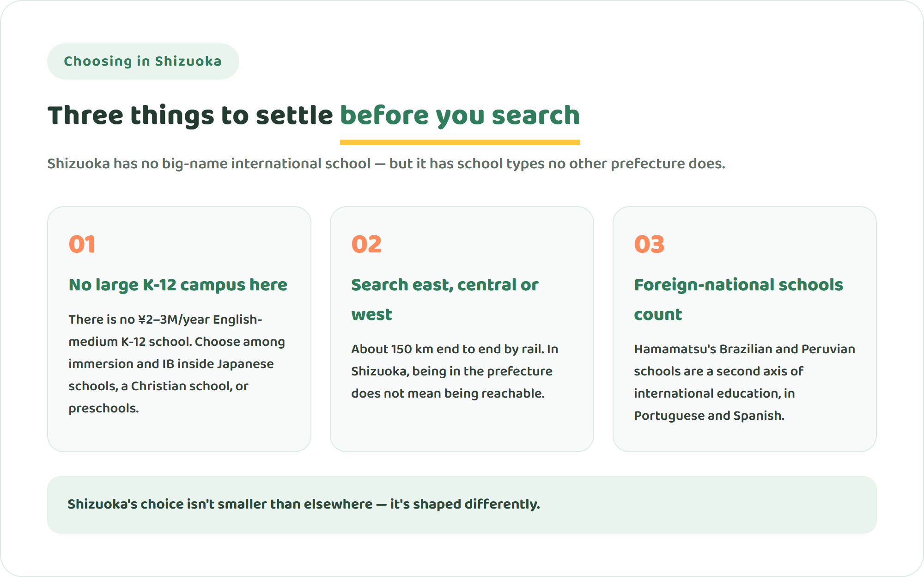Click the paragraph about English-medium K-12 school
The height and width of the screenshot is (577, 924).
coord(176,364)
